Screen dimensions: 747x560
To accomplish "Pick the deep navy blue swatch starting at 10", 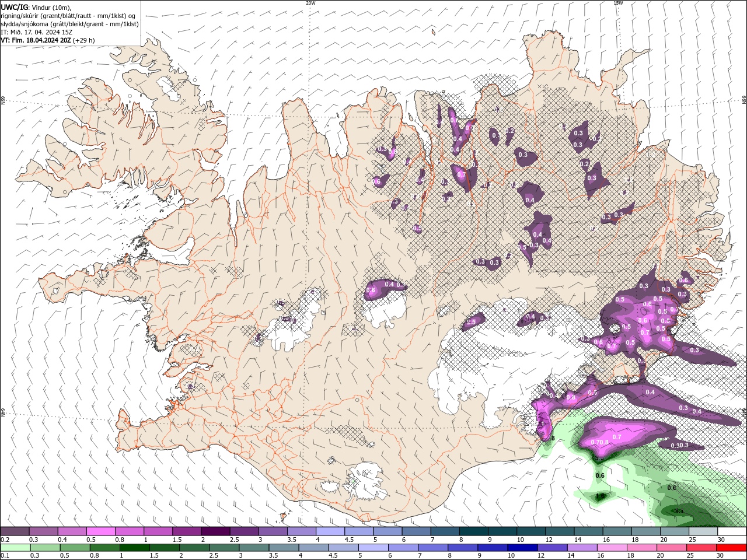I will click(x=523, y=548).
